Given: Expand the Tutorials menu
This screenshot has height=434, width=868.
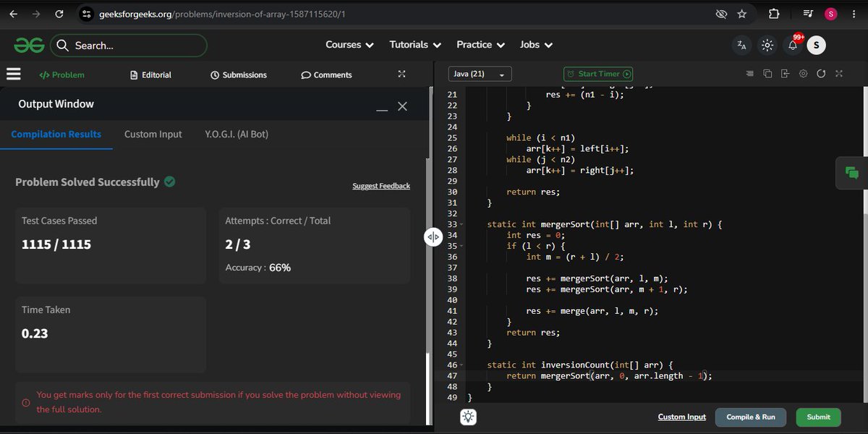Looking at the screenshot, I should click(415, 45).
